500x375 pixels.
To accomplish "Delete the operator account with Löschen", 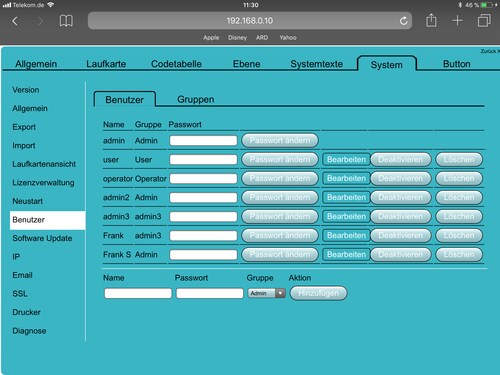I will coord(459,179).
